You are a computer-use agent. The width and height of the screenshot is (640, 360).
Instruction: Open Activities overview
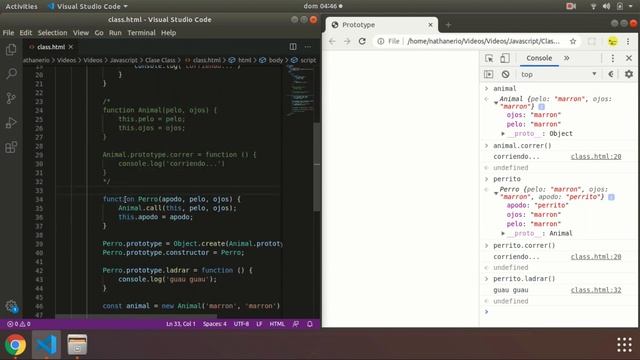(x=21, y=6)
